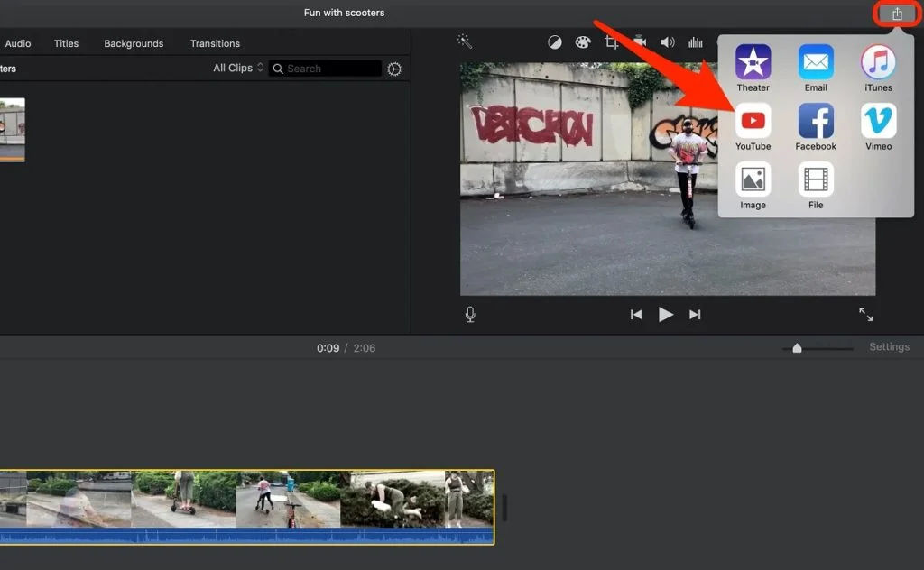Open the color balance tool
The height and width of the screenshot is (570, 924).
pos(555,42)
